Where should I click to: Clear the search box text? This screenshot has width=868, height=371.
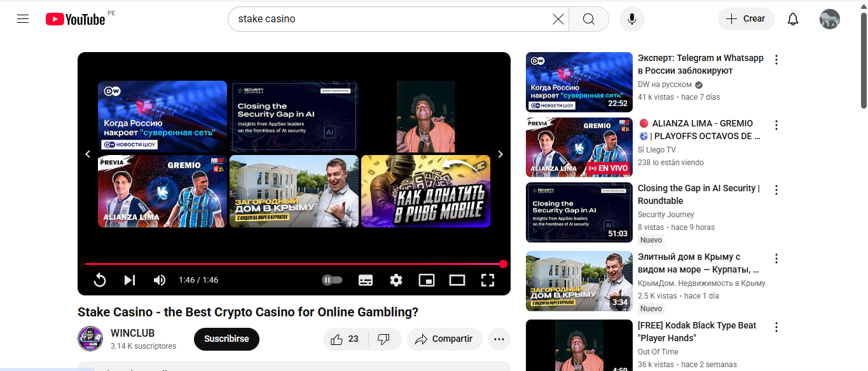click(558, 19)
